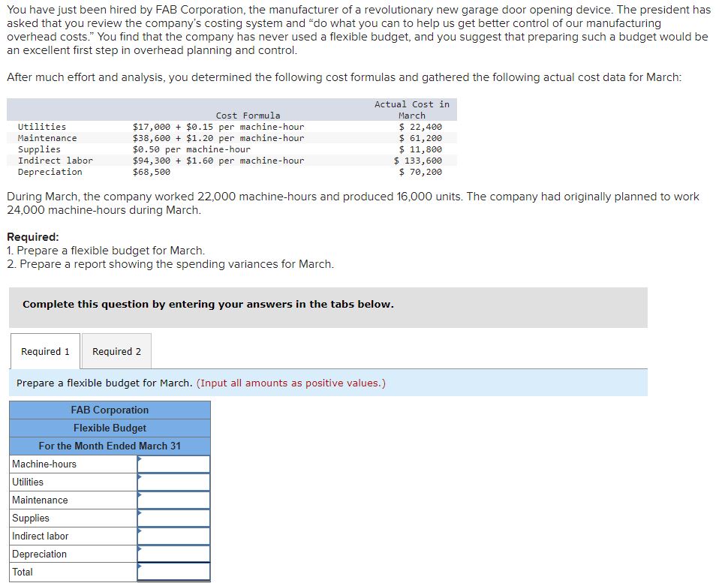Screen dimensions: 728x583
Task: Click the 'FAB Corporation' table title
Action: click(110, 410)
